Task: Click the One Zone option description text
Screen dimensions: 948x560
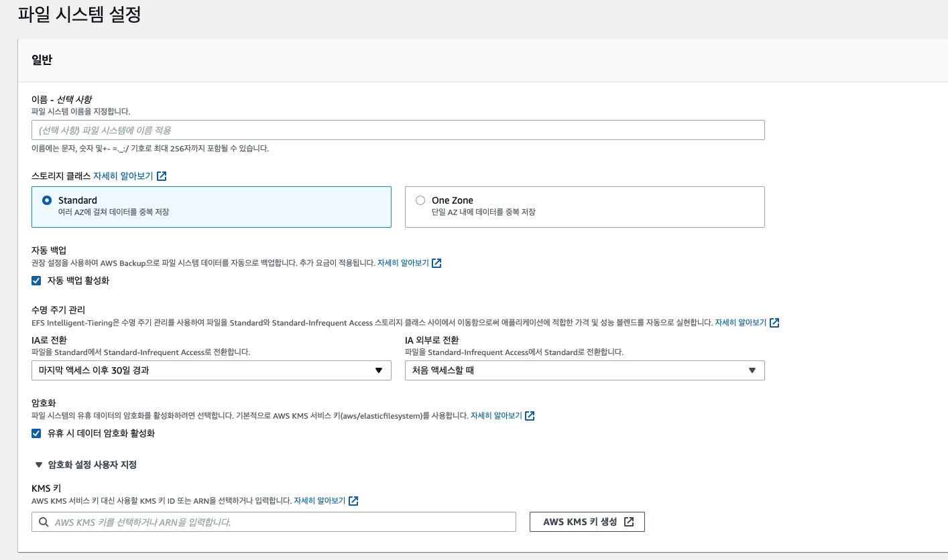Action: [483, 212]
